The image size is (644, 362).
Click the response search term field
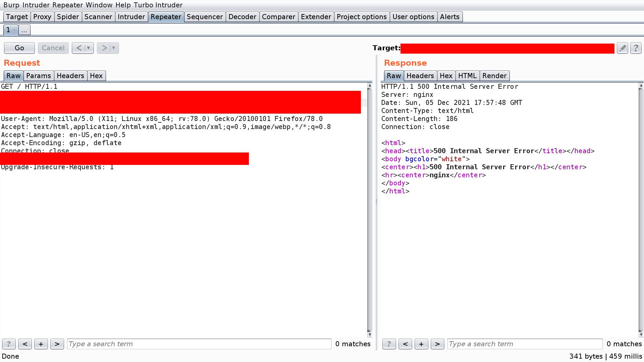[525, 344]
